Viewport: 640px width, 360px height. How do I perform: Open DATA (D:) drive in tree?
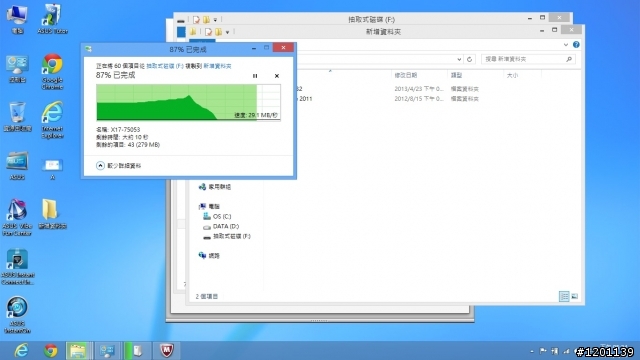221,226
